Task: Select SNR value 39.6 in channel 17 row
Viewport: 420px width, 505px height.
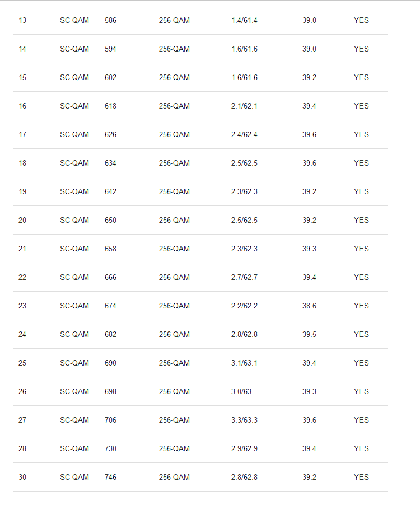Action: (x=309, y=134)
